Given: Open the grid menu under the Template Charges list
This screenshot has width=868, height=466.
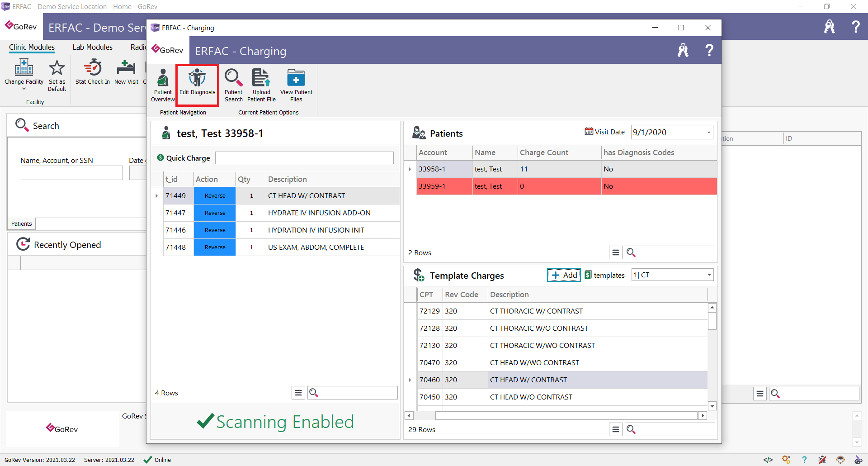Looking at the screenshot, I should 616,429.
